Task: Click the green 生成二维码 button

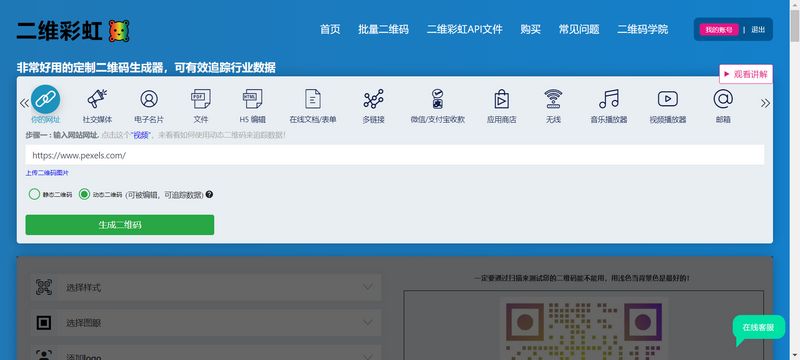Action: [120, 225]
